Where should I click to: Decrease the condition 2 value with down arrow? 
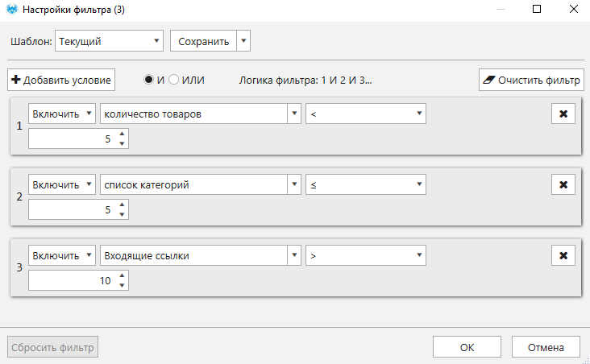click(122, 214)
